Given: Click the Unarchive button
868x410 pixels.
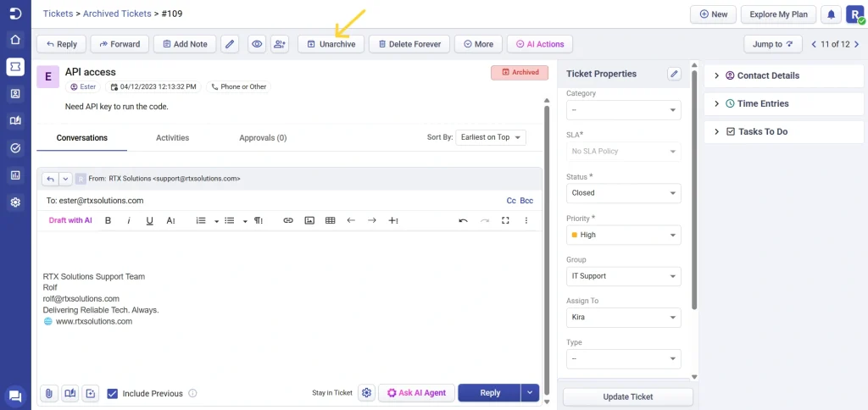Looking at the screenshot, I should click(331, 44).
